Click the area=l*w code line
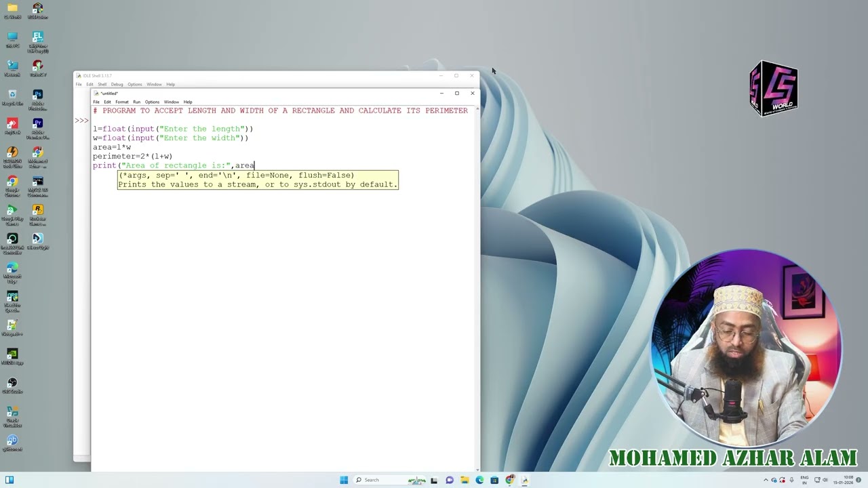The image size is (868, 488). tap(112, 147)
